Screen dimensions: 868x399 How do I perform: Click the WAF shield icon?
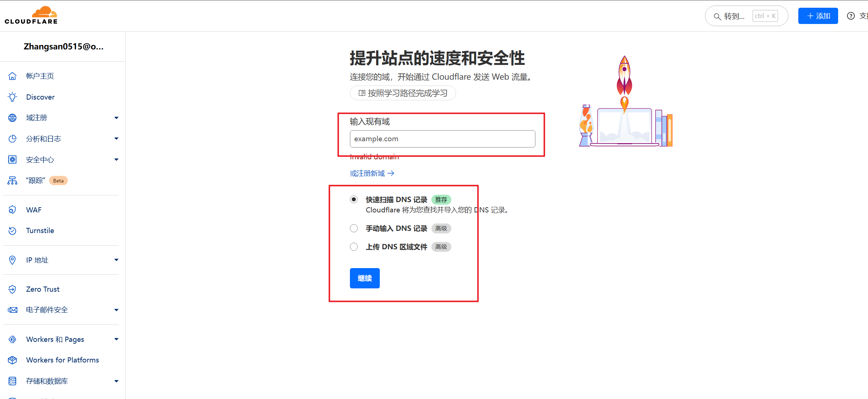pos(13,210)
